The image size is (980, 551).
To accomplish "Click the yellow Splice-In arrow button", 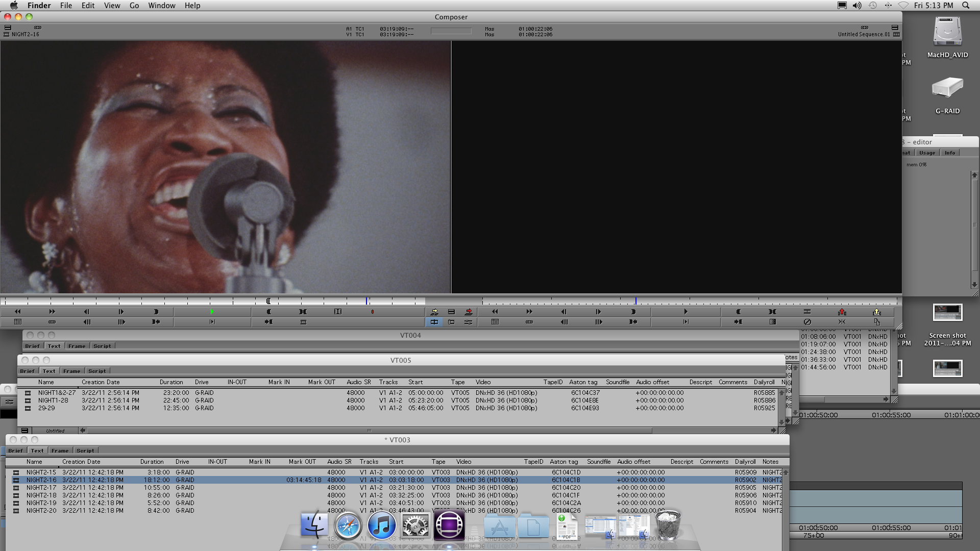I will pyautogui.click(x=434, y=312).
